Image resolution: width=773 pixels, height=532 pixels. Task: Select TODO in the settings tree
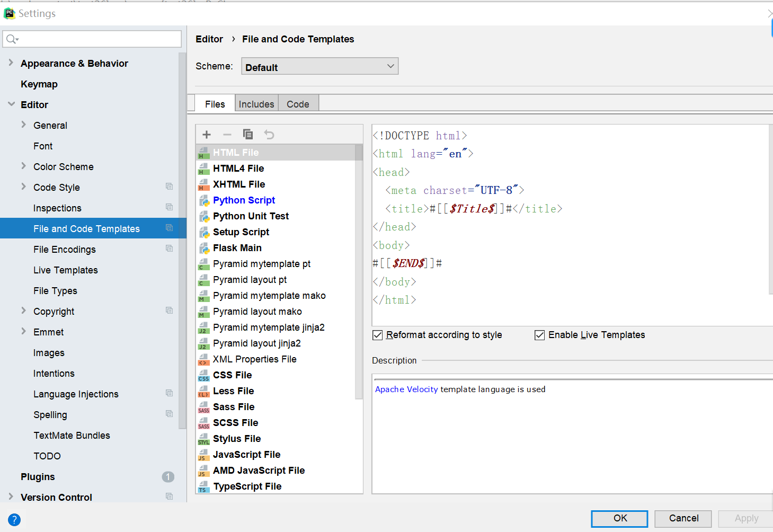(x=47, y=456)
